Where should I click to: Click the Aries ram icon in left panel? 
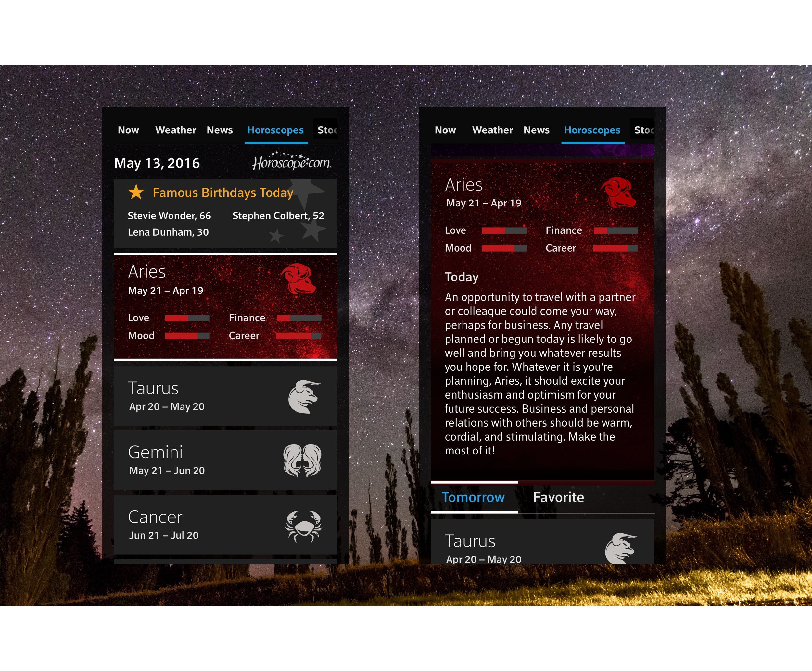298,279
